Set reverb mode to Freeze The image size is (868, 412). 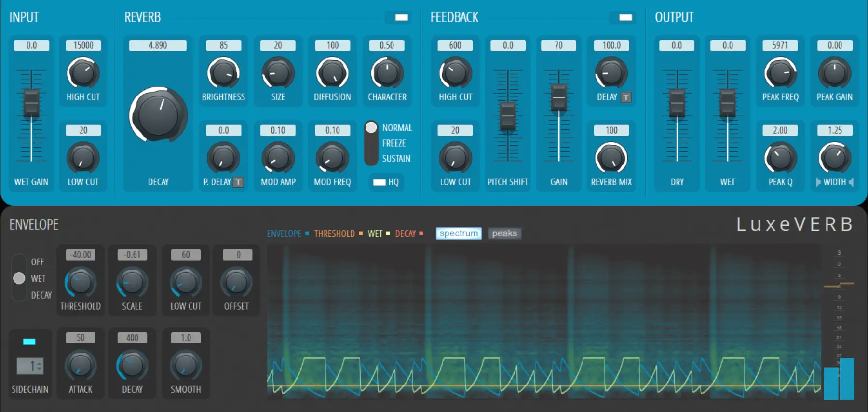coord(393,143)
